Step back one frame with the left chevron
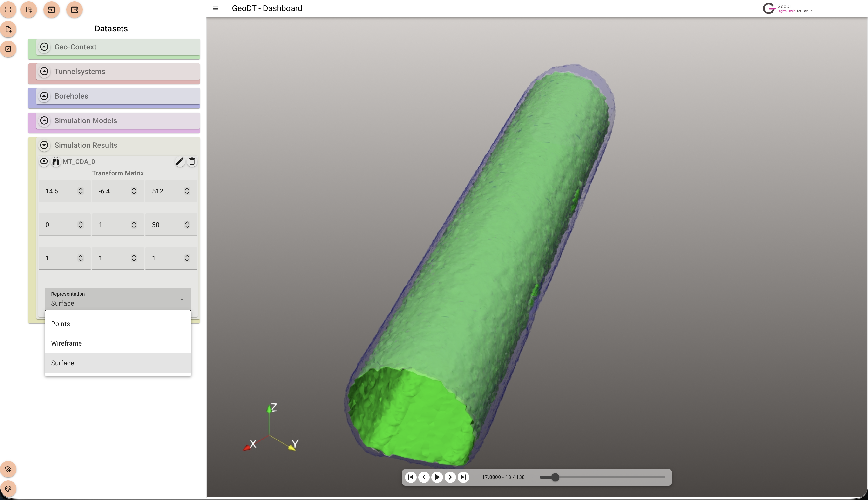868x500 pixels. point(424,477)
